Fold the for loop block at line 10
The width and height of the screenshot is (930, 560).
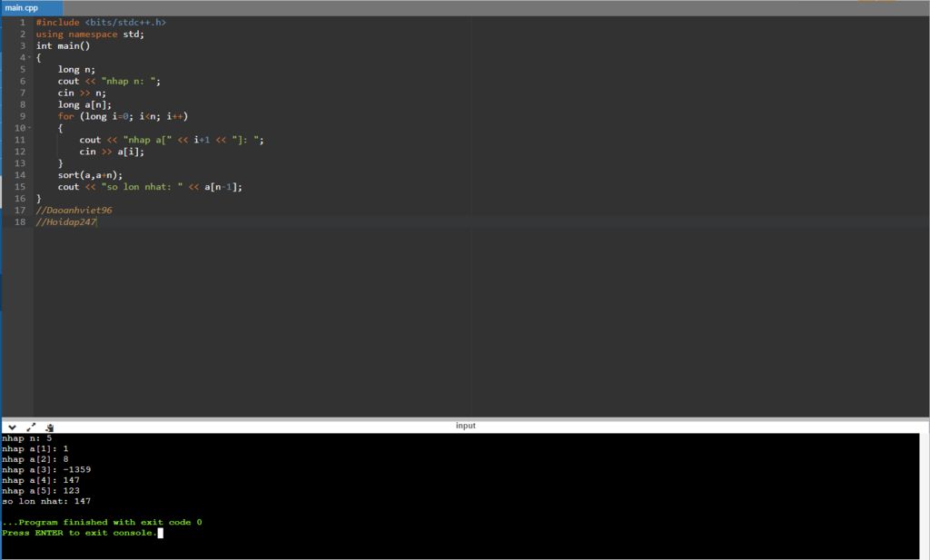pyautogui.click(x=30, y=128)
